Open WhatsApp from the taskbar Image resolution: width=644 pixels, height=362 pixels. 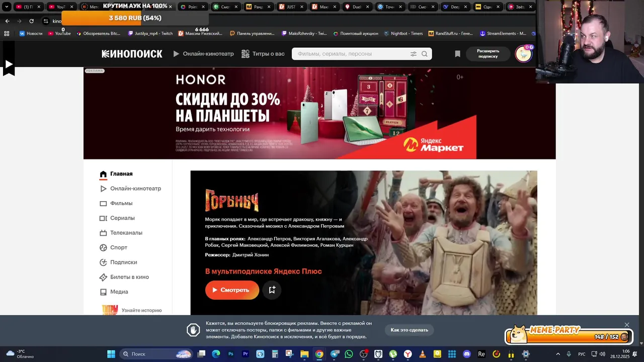(349, 354)
